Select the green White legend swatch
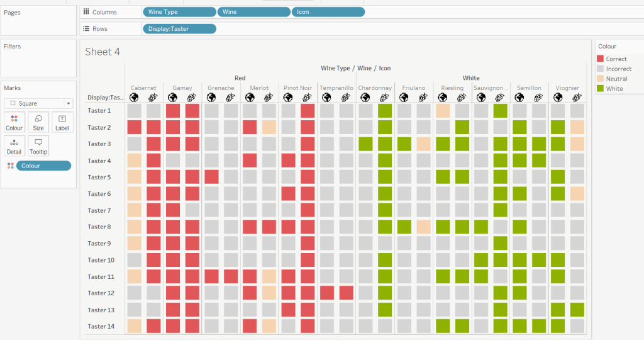 click(601, 89)
